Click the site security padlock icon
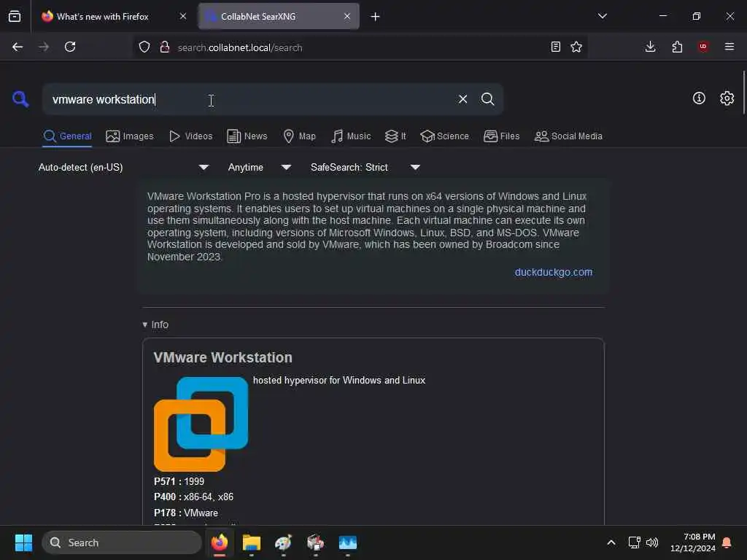The image size is (747, 560). pyautogui.click(x=164, y=47)
